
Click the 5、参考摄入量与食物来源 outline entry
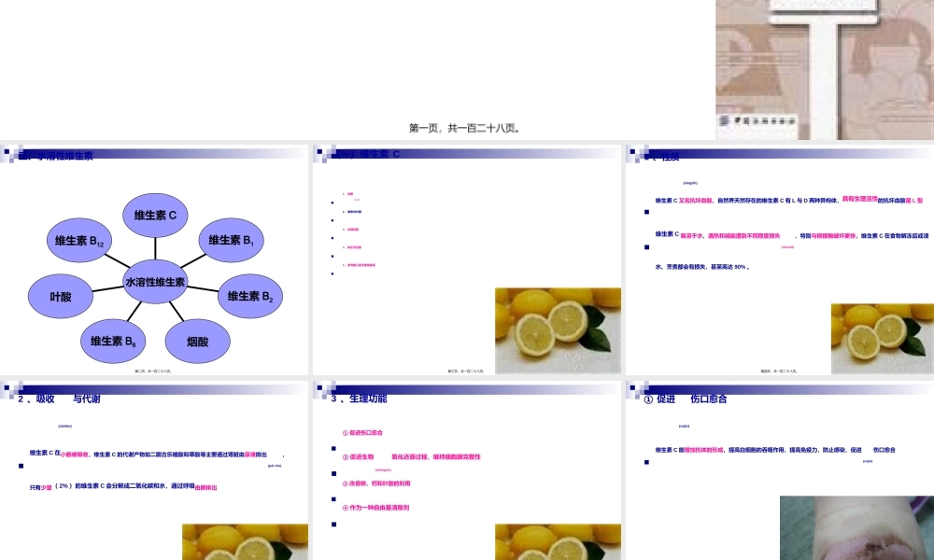pyautogui.click(x=359, y=264)
